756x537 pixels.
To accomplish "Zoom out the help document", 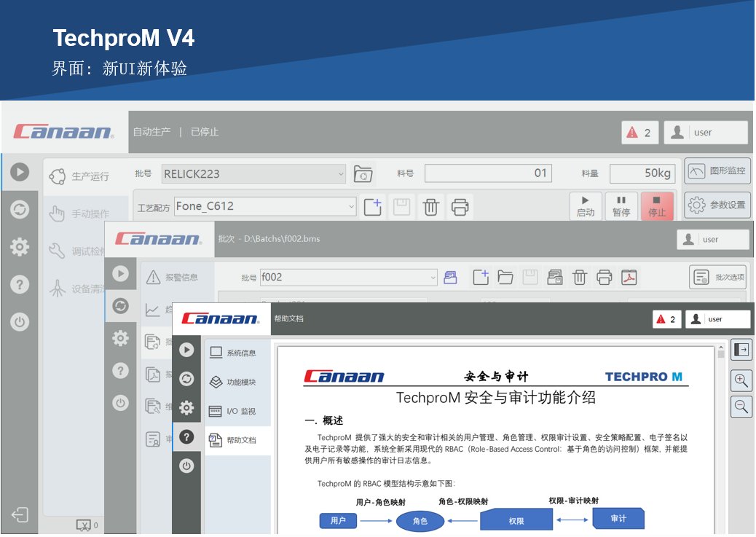I will coord(741,407).
